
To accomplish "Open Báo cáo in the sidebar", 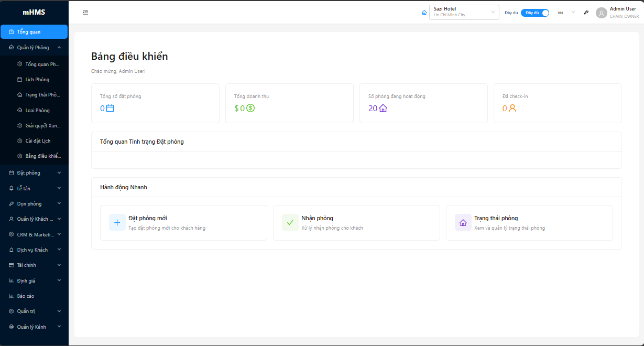I will (x=26, y=296).
